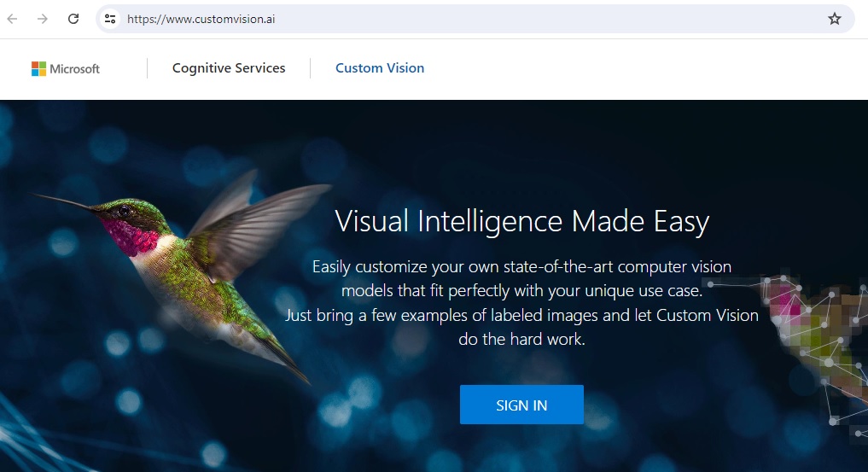View site information icon beside URL
The height and width of the screenshot is (472, 868).
(109, 19)
